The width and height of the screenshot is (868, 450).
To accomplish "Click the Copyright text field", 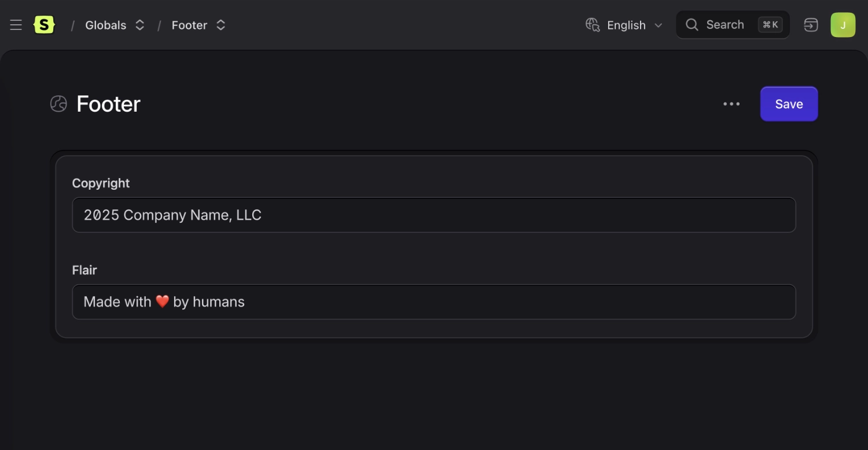I will pos(434,215).
